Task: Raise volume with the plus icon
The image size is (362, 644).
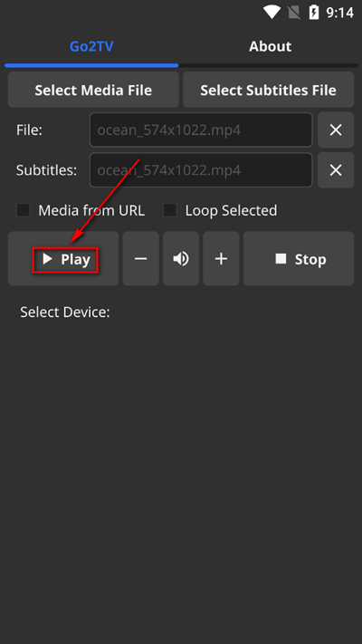Action: [x=221, y=258]
